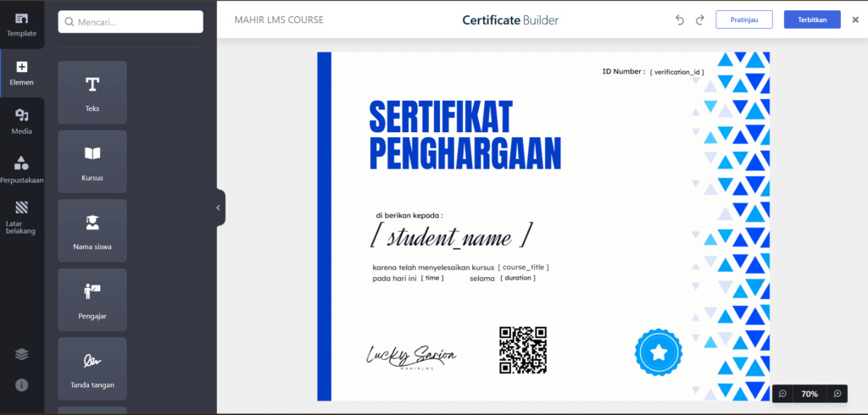Image resolution: width=868 pixels, height=415 pixels.
Task: Click the layers stack icon
Action: [21, 354]
